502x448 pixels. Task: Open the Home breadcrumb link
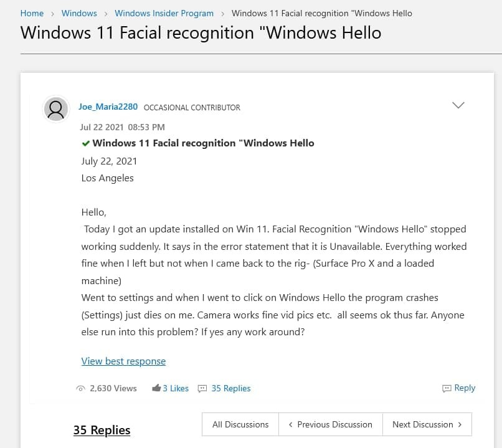(32, 14)
